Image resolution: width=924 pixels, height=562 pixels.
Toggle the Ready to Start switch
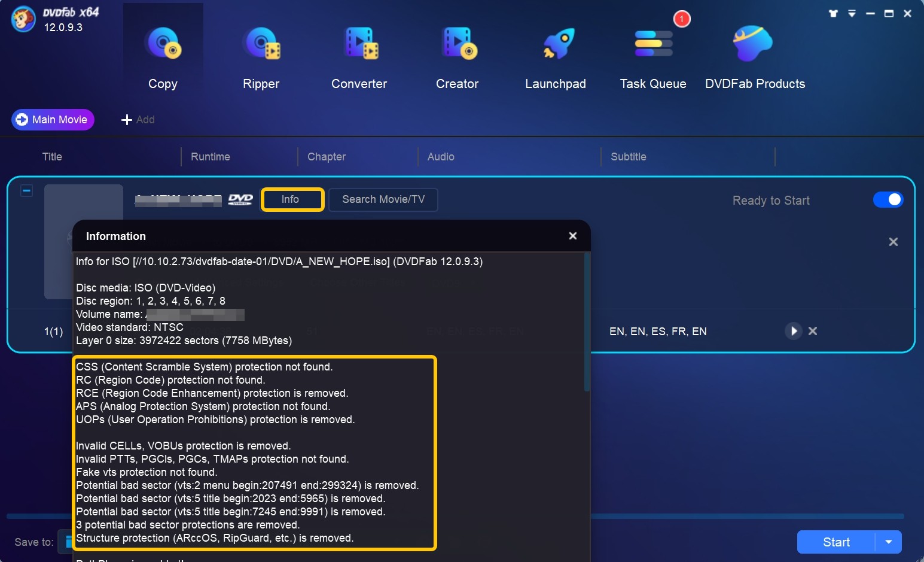pos(888,199)
